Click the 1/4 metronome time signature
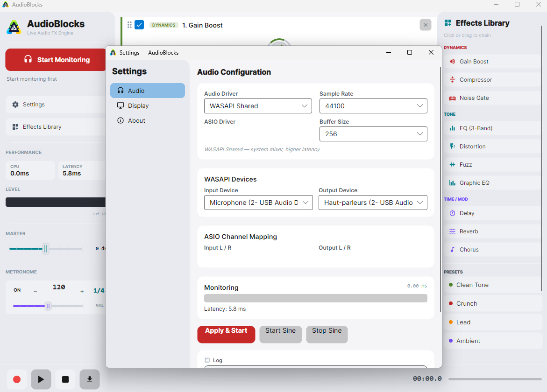Screen dimensions: 547x392 point(99,291)
